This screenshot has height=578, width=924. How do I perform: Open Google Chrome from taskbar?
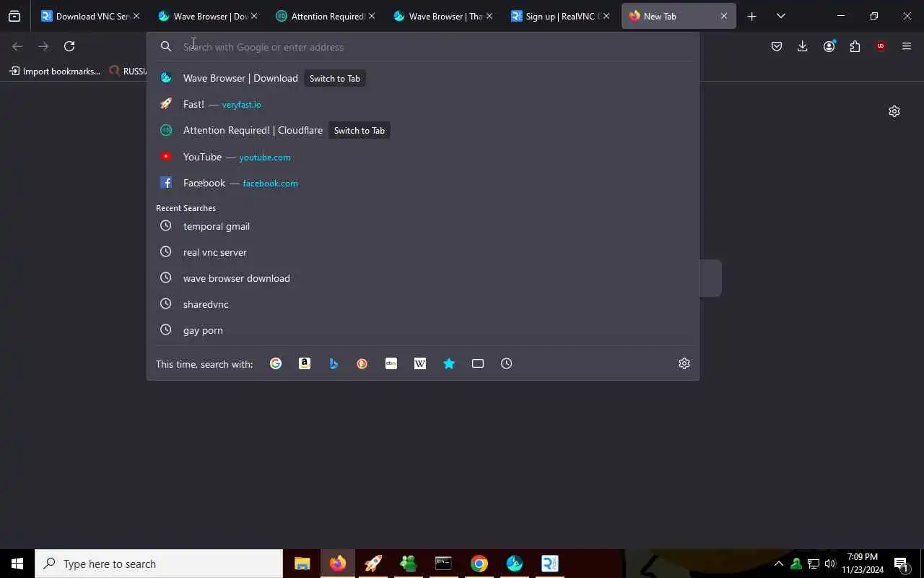click(x=479, y=564)
